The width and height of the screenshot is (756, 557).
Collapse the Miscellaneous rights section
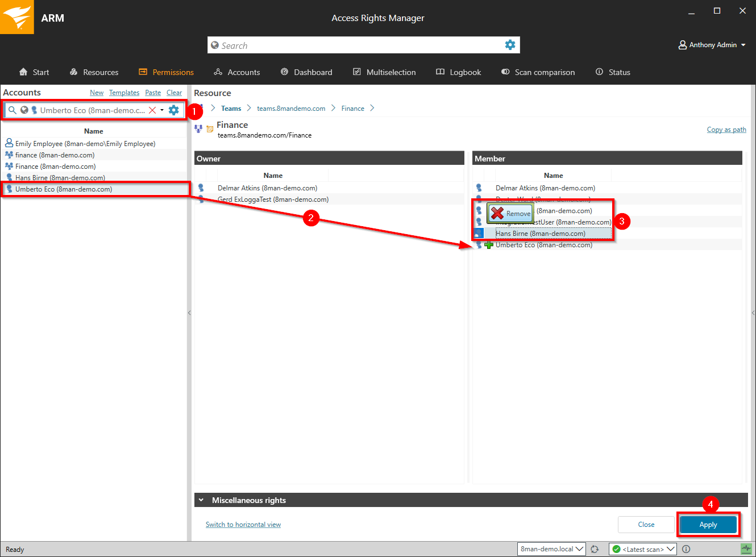(201, 500)
